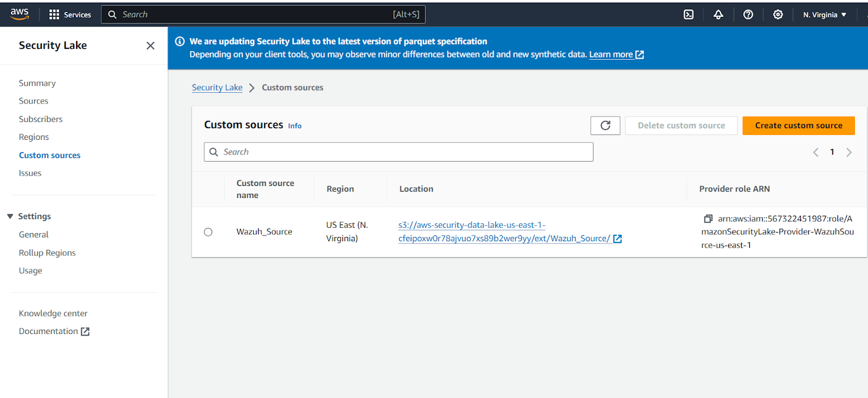
Task: Open the CloudShell terminal icon
Action: click(x=688, y=15)
